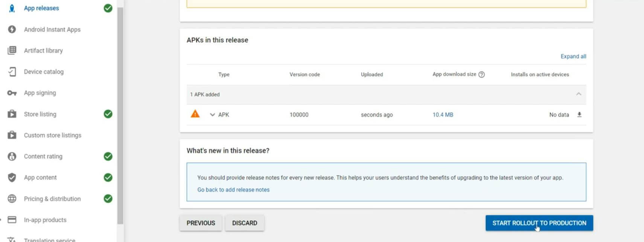This screenshot has width=644, height=242.
Task: Click the App signing key icon
Action: [12, 93]
